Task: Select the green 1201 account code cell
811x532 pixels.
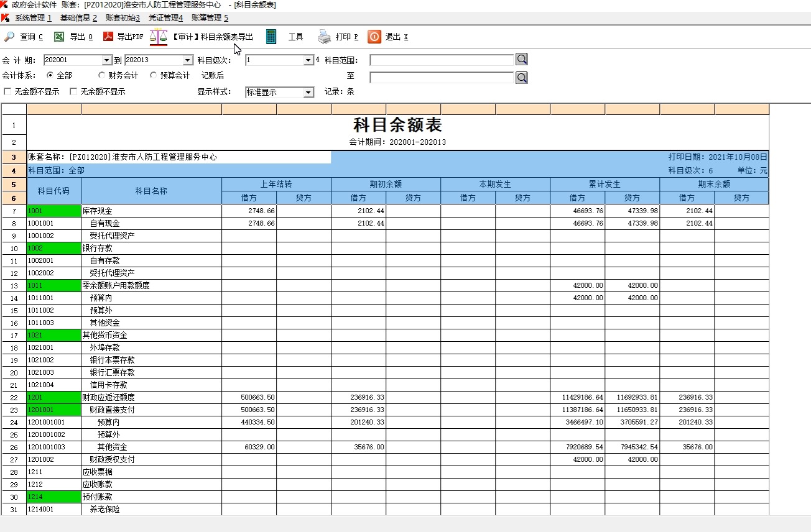Action: 54,397
